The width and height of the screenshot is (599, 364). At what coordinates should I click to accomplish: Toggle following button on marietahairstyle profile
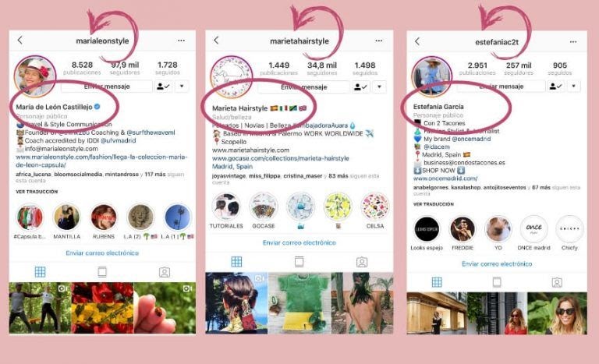[360, 87]
